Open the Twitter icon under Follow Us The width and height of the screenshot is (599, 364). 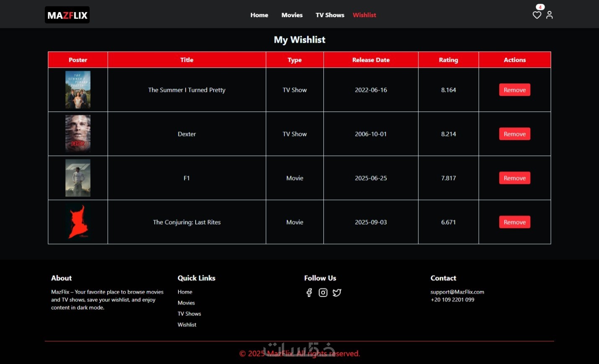tap(337, 292)
